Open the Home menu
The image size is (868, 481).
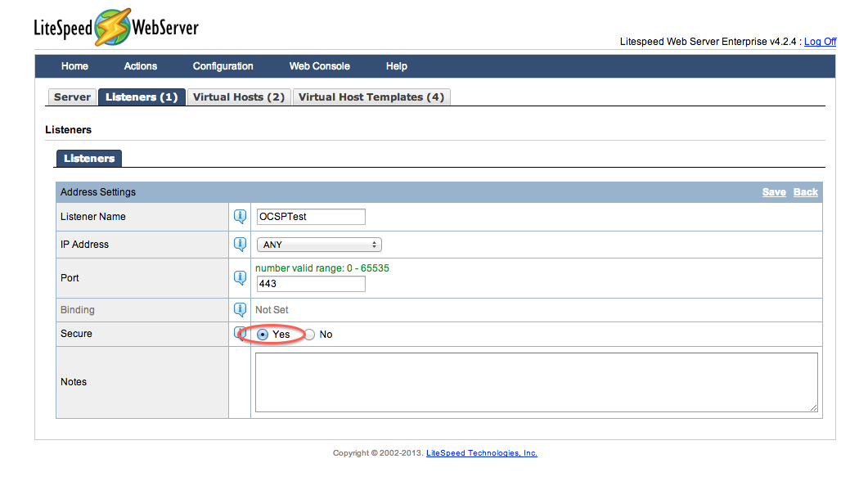74,66
